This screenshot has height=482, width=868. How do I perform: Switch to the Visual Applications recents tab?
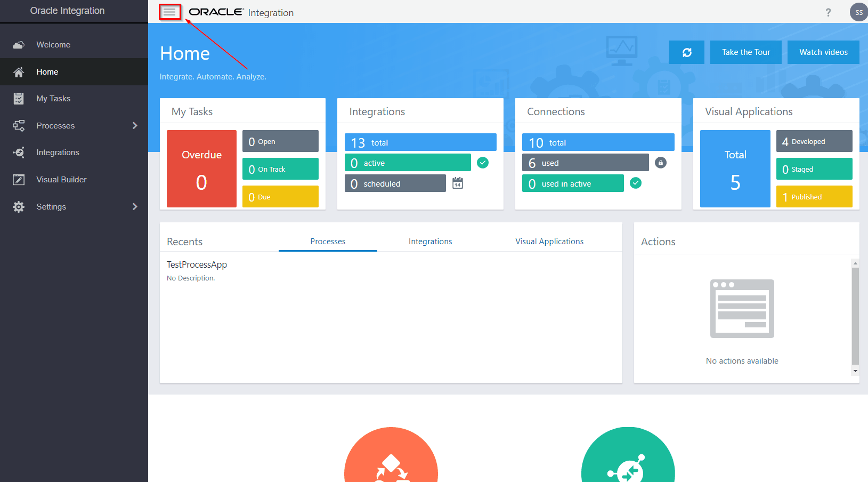[x=549, y=242]
